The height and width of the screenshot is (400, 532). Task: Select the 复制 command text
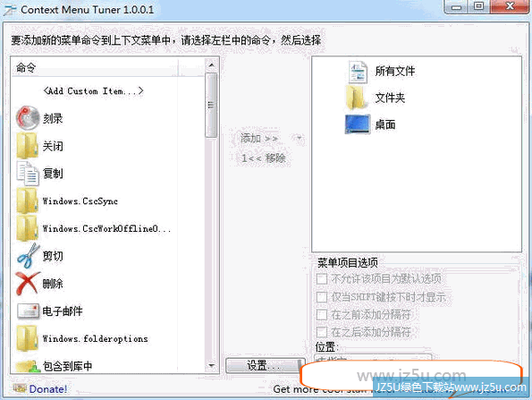coord(53,174)
